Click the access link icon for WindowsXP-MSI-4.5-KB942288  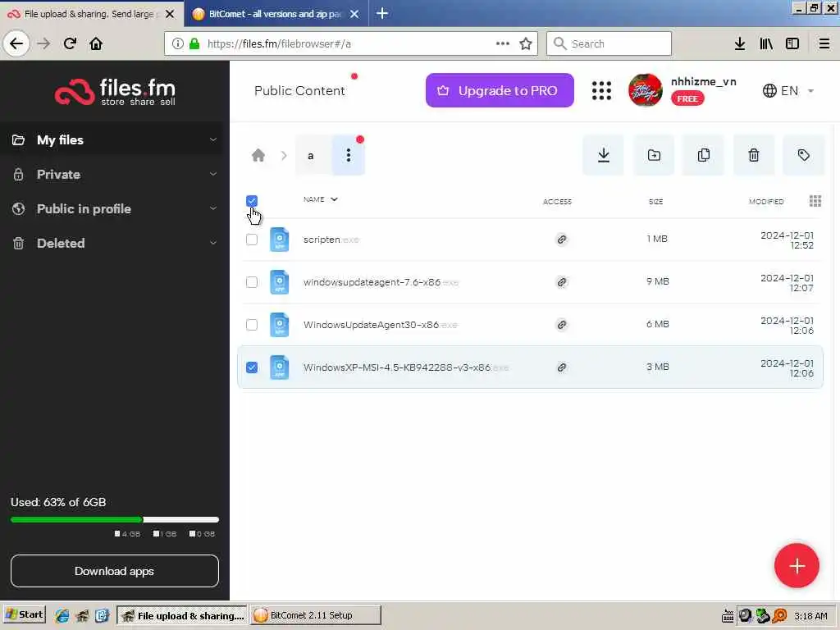tap(561, 367)
